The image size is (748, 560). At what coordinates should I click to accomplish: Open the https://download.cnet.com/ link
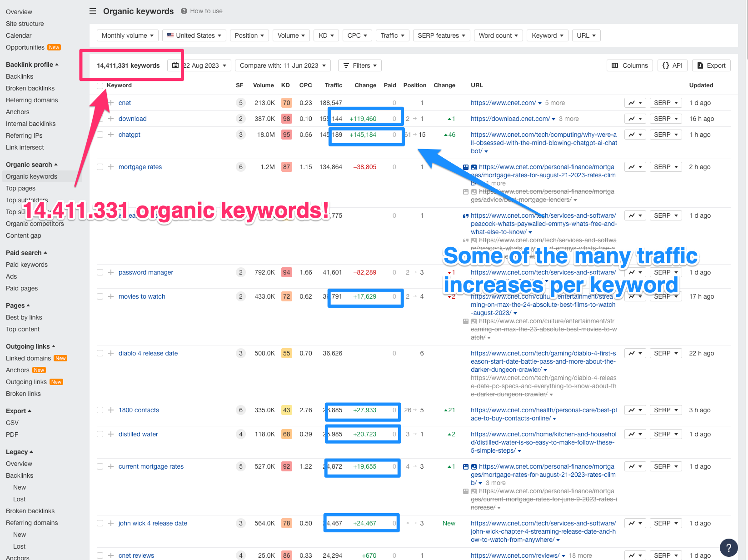[510, 119]
